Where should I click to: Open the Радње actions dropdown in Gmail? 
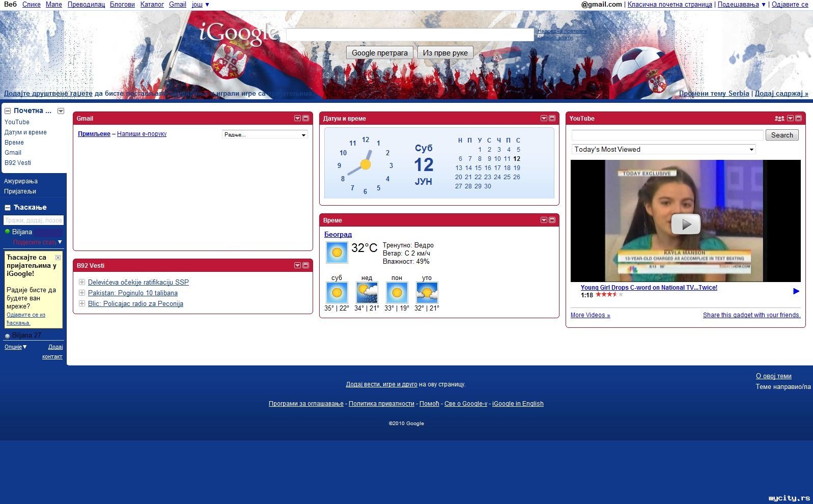265,134
